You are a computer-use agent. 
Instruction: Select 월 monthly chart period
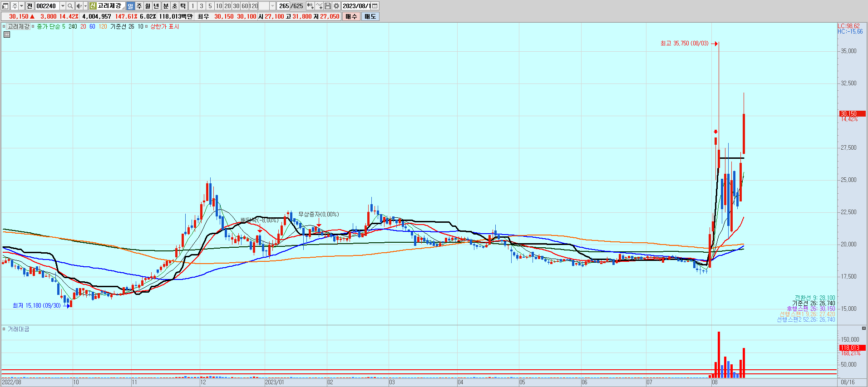point(148,6)
